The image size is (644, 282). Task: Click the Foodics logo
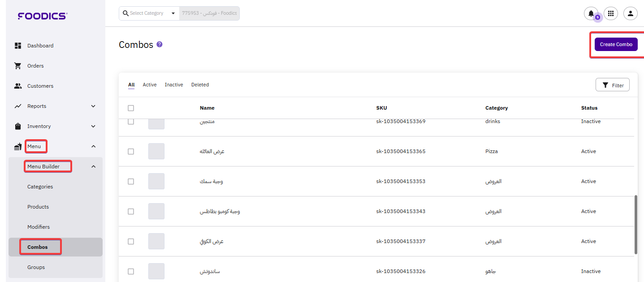tap(43, 16)
